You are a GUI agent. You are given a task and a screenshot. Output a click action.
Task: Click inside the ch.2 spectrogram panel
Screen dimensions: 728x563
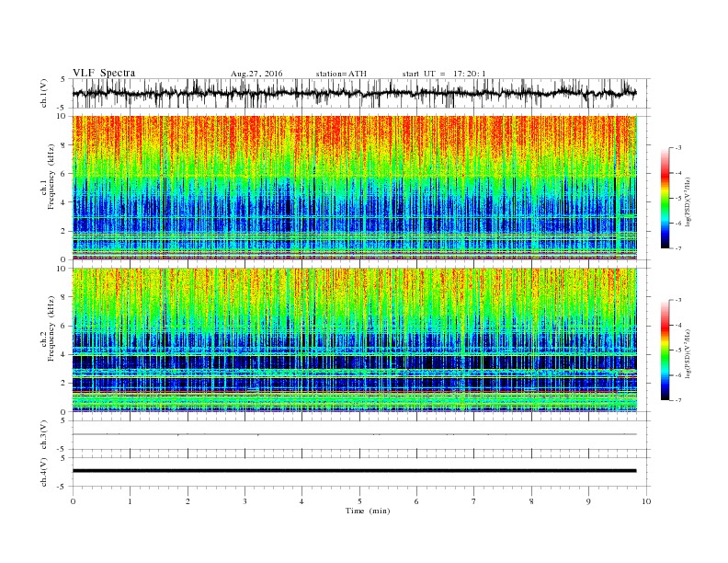[x=354, y=339]
